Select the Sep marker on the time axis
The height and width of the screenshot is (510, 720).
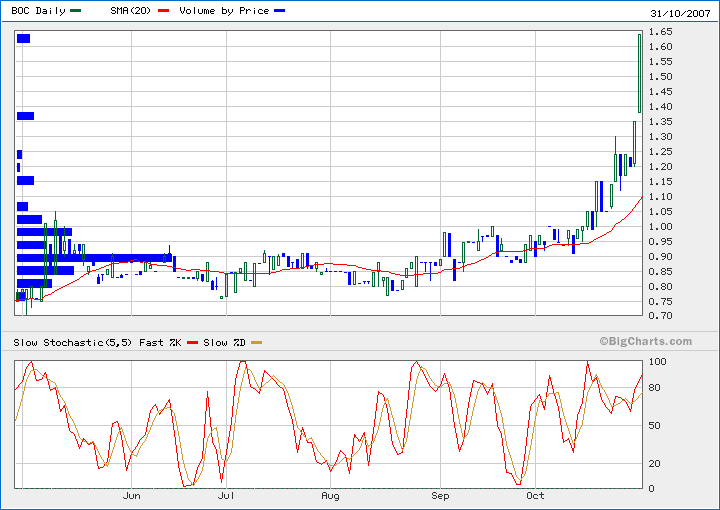click(x=440, y=495)
